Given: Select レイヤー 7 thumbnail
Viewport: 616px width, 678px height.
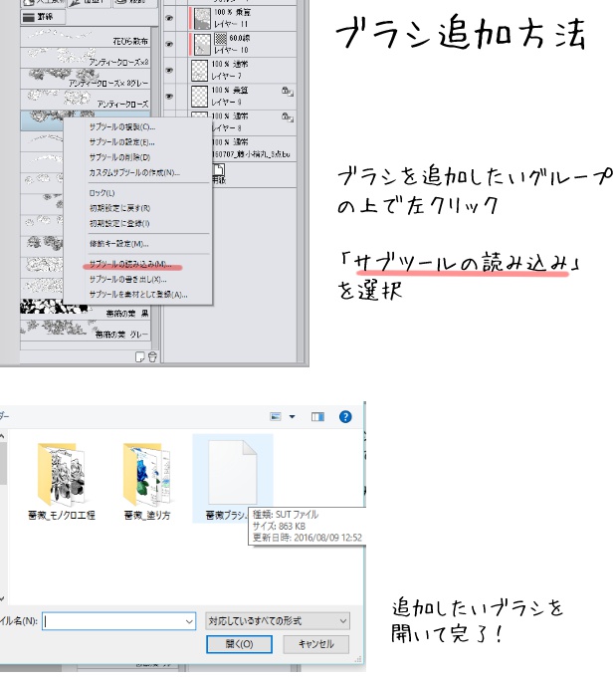Looking at the screenshot, I should (199, 71).
